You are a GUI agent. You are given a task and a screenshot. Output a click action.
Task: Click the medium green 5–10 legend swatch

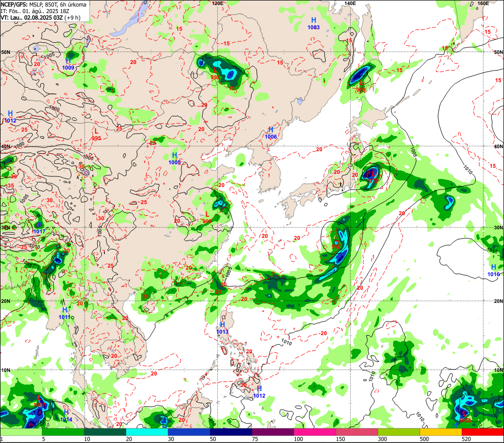click(x=63, y=432)
